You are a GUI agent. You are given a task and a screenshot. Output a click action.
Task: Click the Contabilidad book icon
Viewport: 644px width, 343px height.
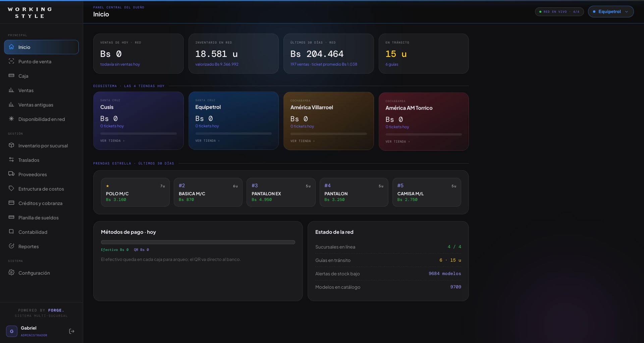point(11,232)
